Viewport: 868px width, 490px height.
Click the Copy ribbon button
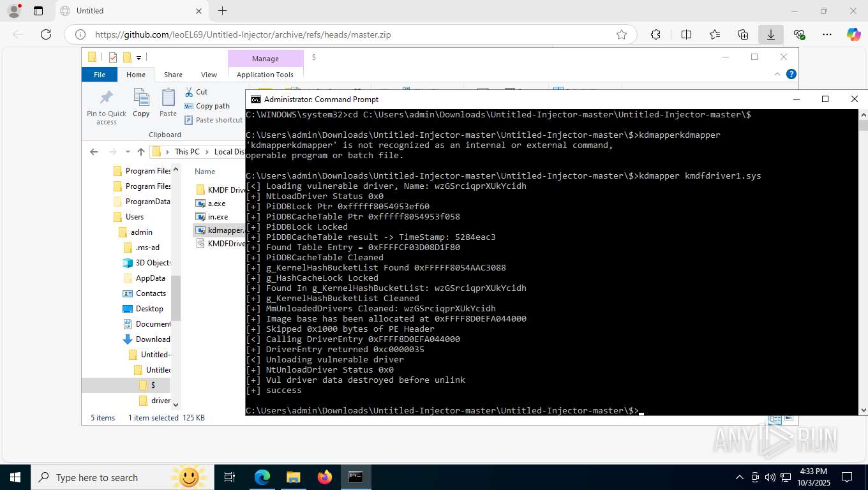click(141, 104)
